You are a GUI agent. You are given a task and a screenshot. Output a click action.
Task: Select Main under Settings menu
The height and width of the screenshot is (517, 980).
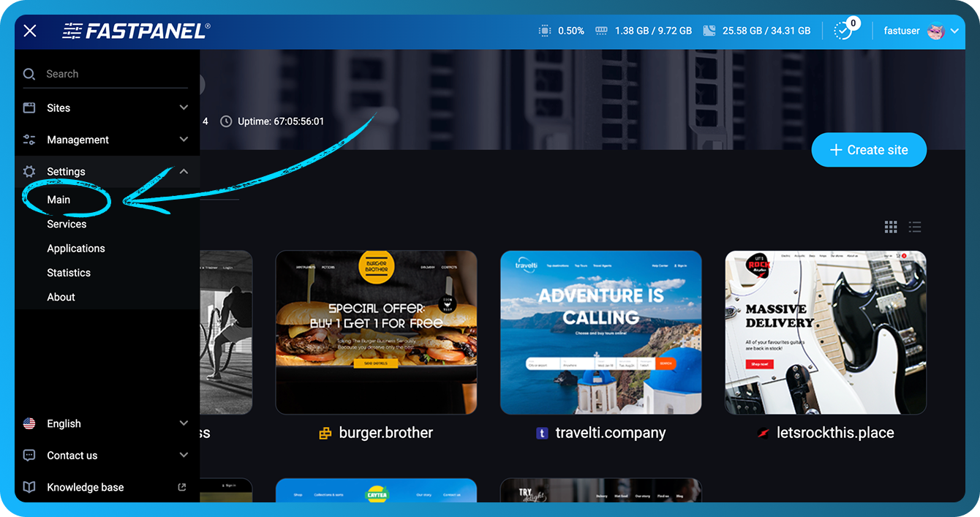[x=59, y=199]
